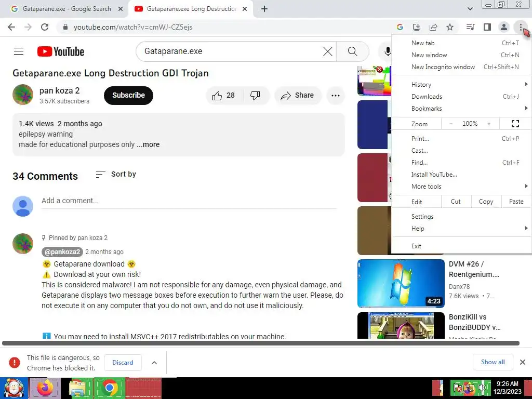
Task: Click the share page icon in address bar
Action: point(433,27)
